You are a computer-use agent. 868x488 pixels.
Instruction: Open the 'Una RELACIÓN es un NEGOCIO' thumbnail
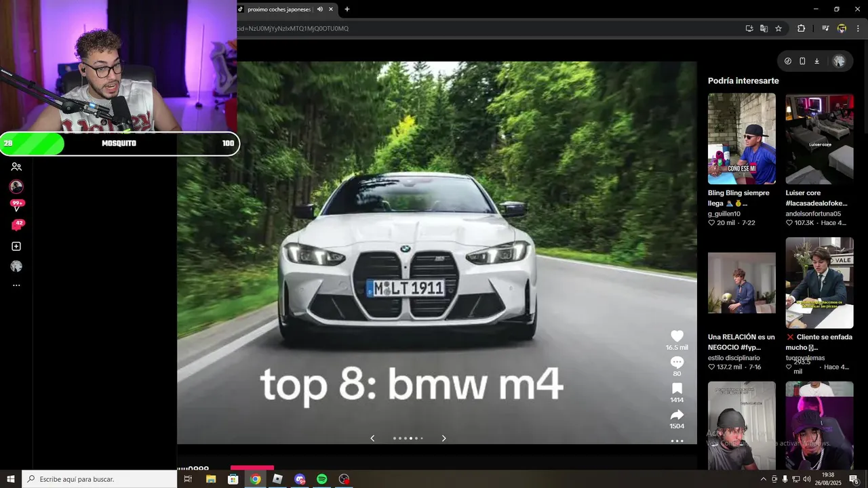(x=742, y=283)
